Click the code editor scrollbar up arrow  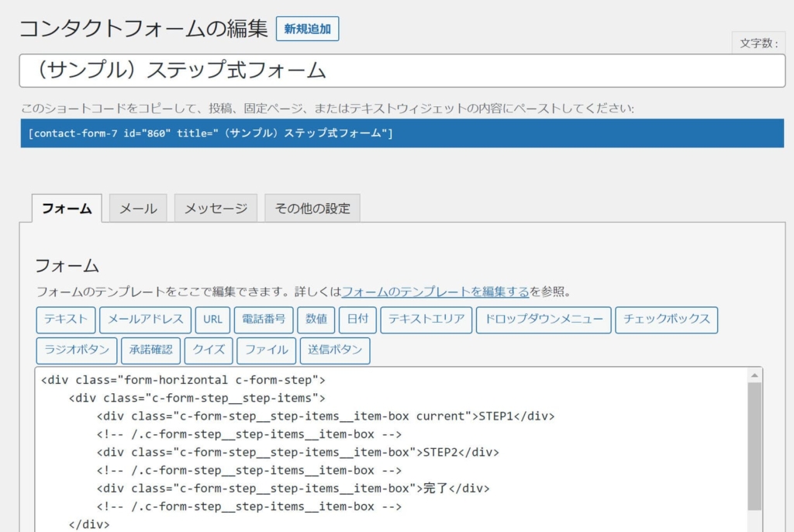[x=754, y=375]
